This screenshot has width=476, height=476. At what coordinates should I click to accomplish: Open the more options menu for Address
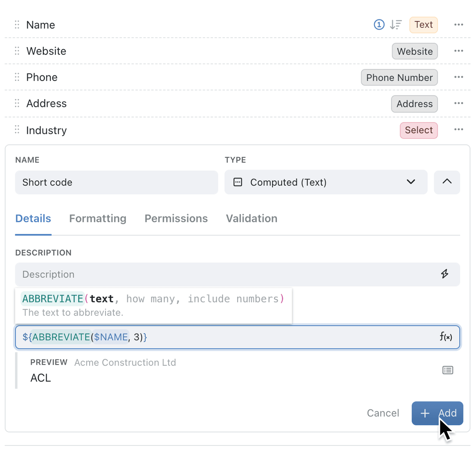[458, 103]
